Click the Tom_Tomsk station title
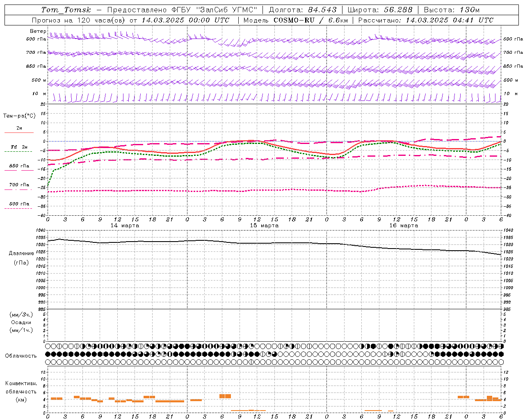This screenshot has height=420, width=525. tap(66, 10)
